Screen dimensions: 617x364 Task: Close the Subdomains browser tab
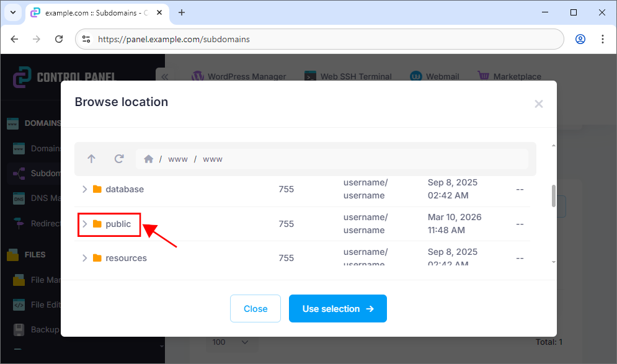[159, 12]
